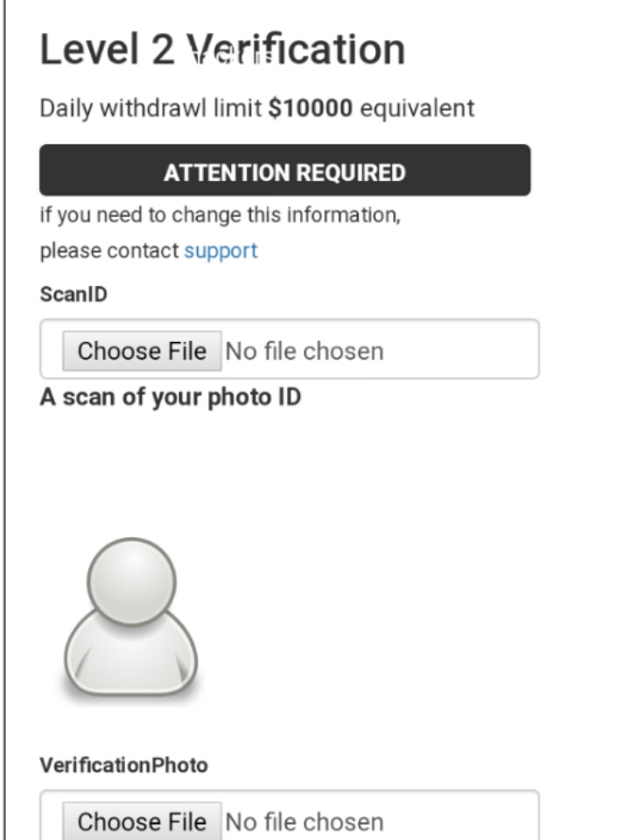Click the word "equivalent" after the limit
This screenshot has height=840, width=638.
[x=417, y=108]
